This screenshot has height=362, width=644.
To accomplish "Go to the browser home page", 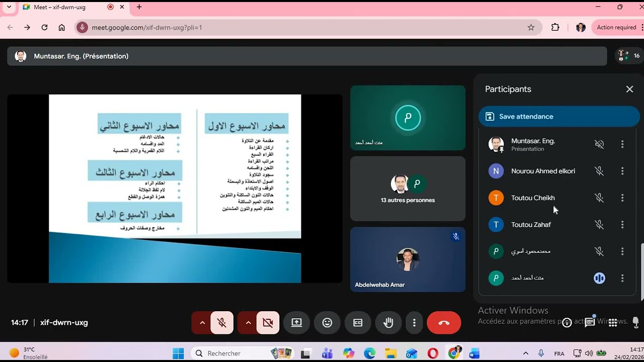I will 61,28.
